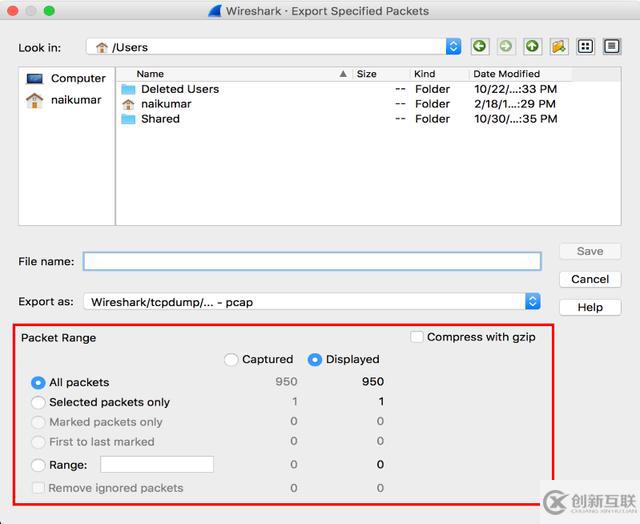Expand the Look in path dropdown
The height and width of the screenshot is (524, 640).
(453, 47)
